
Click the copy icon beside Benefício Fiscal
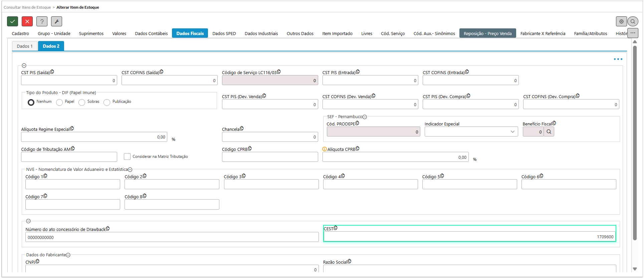tap(554, 123)
